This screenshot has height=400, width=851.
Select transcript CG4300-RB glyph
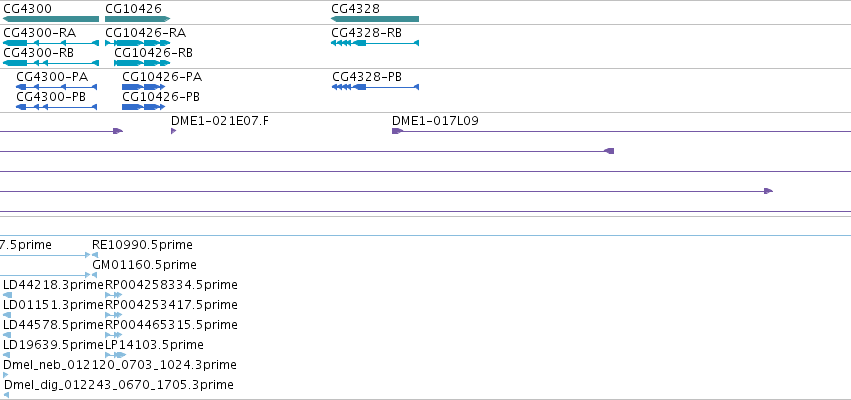click(x=51, y=63)
